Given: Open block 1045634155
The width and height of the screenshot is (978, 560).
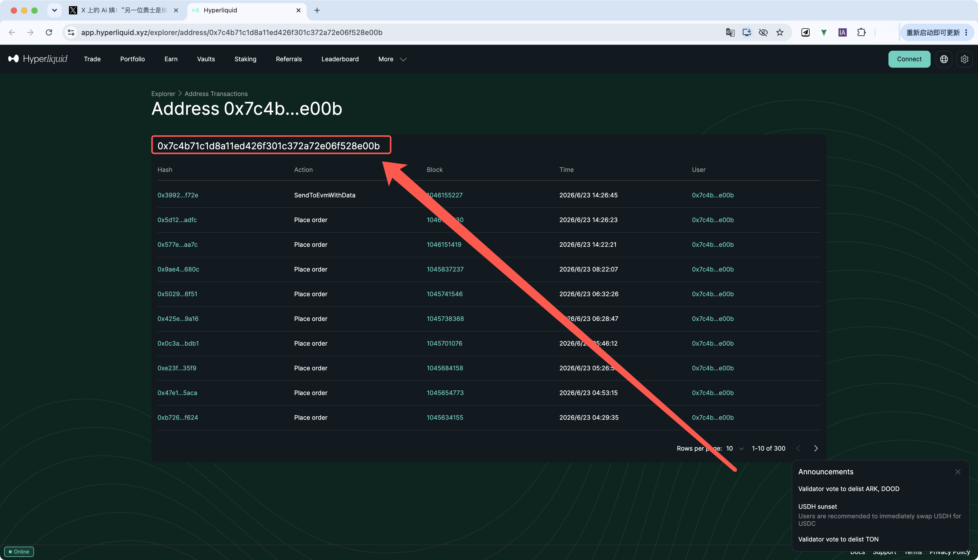Looking at the screenshot, I should tap(444, 418).
